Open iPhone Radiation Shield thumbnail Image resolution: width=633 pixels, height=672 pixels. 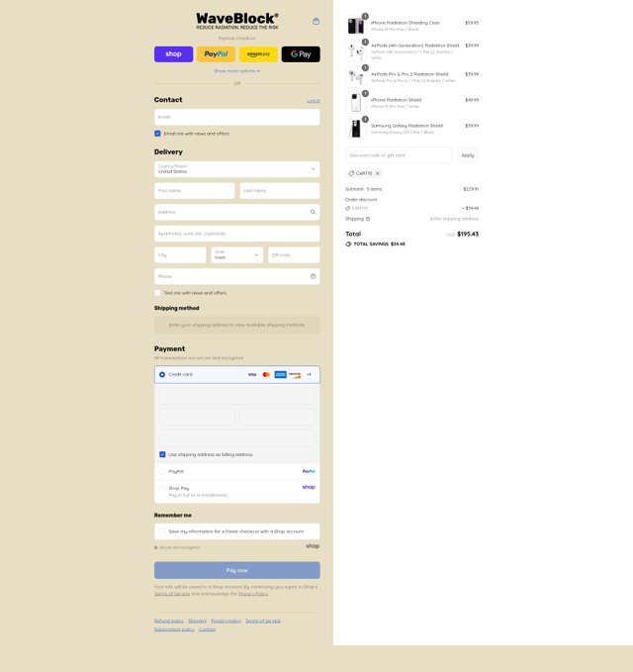click(x=356, y=102)
